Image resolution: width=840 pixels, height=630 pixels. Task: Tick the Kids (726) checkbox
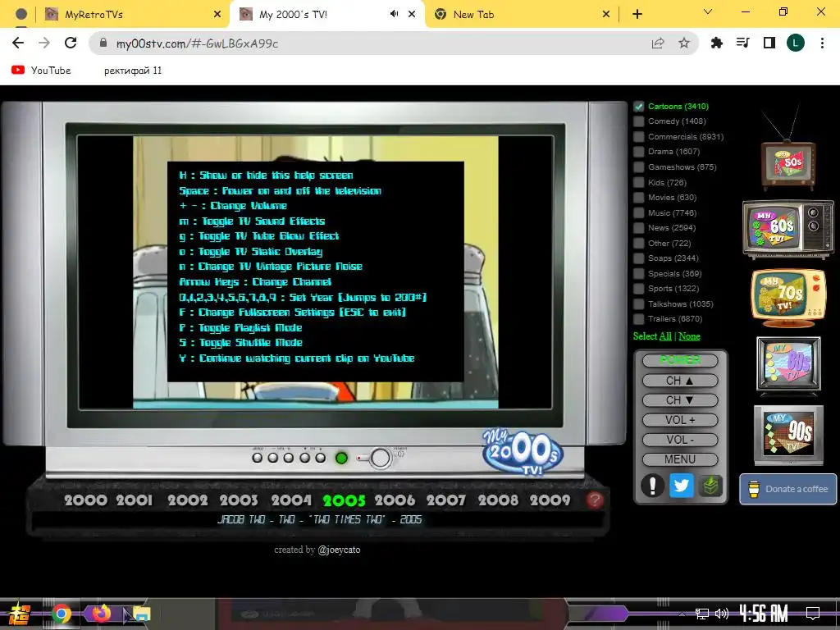(638, 183)
